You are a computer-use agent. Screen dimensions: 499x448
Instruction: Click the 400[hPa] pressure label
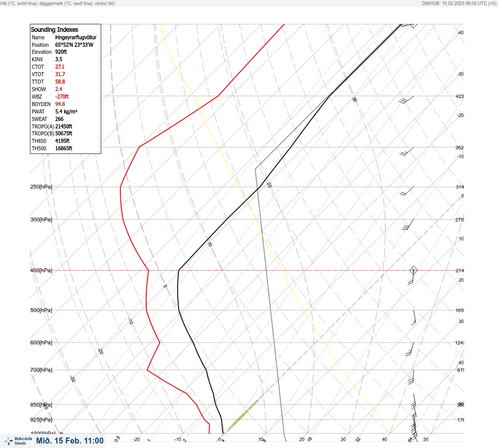(41, 271)
